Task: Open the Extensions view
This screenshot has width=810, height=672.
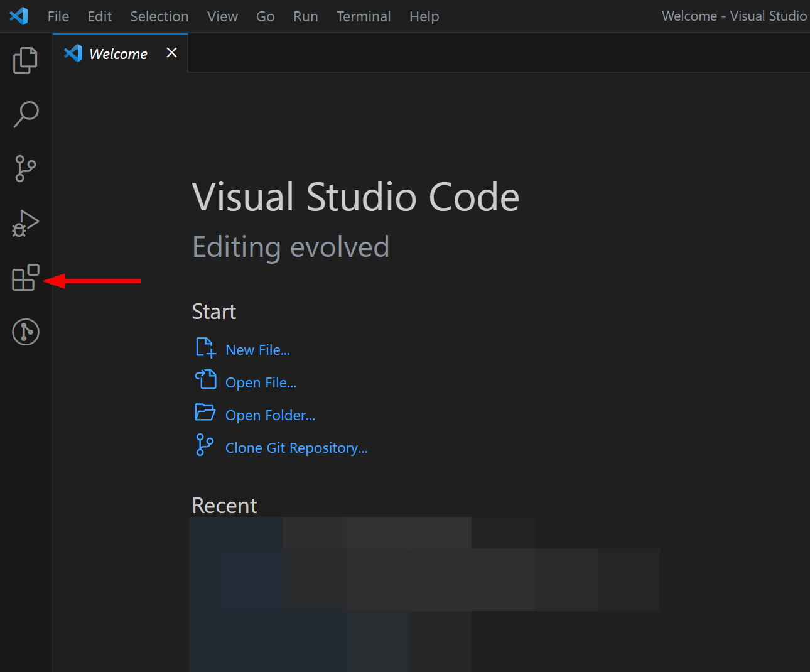Action: click(25, 277)
